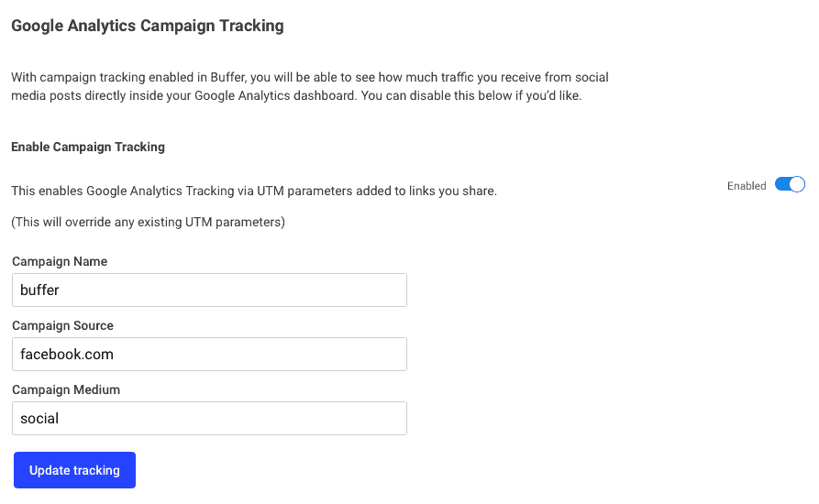Click "This enables Google Analytics Tracking" text

pyautogui.click(x=123, y=191)
